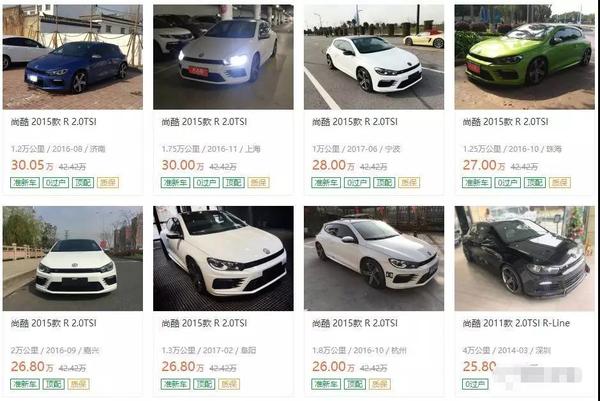Click title of the 27.00万 green Scirocco

[505, 122]
